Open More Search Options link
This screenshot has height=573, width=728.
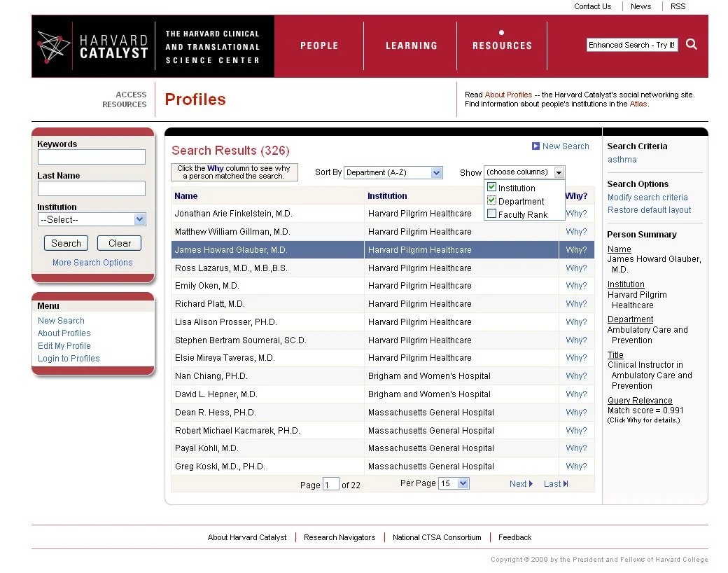click(92, 263)
